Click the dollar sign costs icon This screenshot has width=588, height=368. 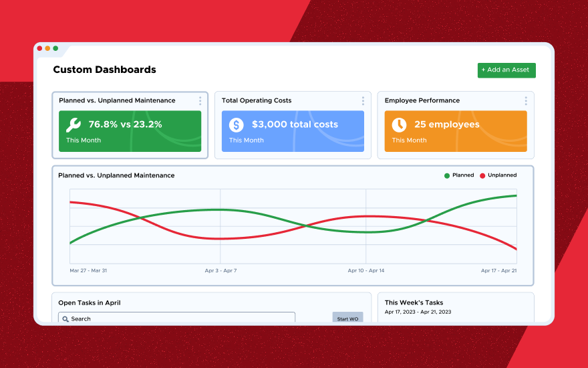point(237,124)
